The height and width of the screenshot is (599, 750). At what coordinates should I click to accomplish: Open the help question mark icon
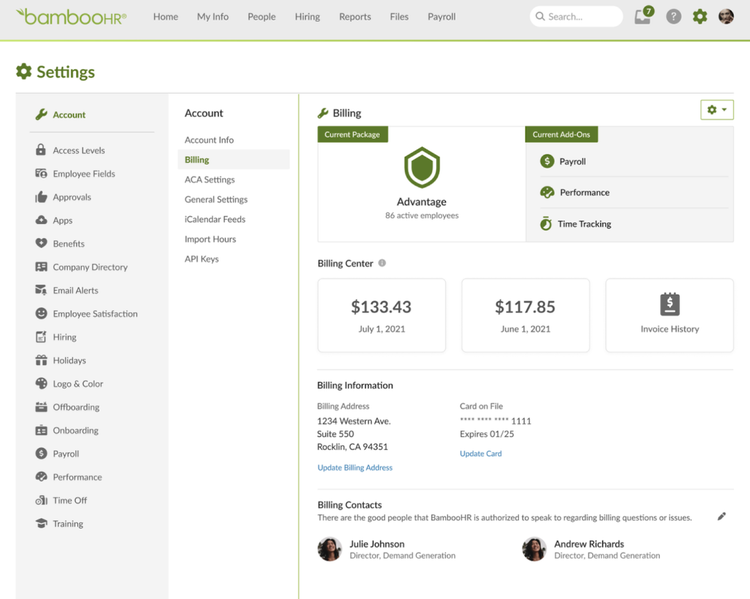[673, 17]
